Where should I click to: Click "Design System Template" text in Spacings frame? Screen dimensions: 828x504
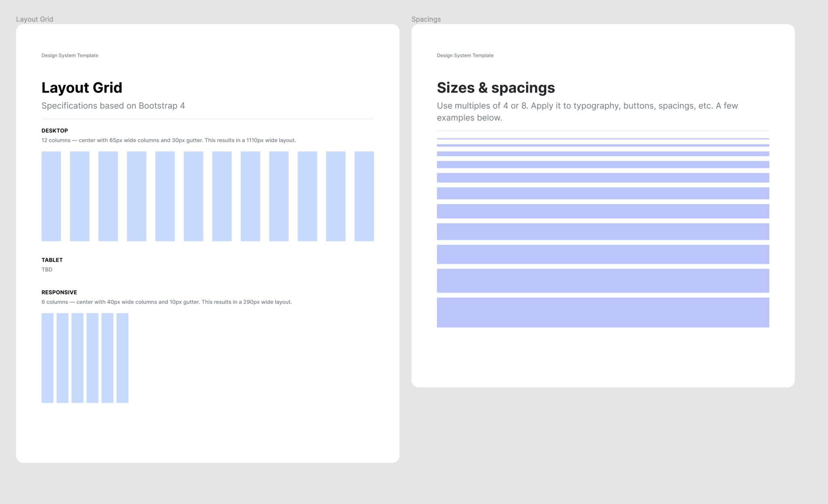pyautogui.click(x=465, y=55)
